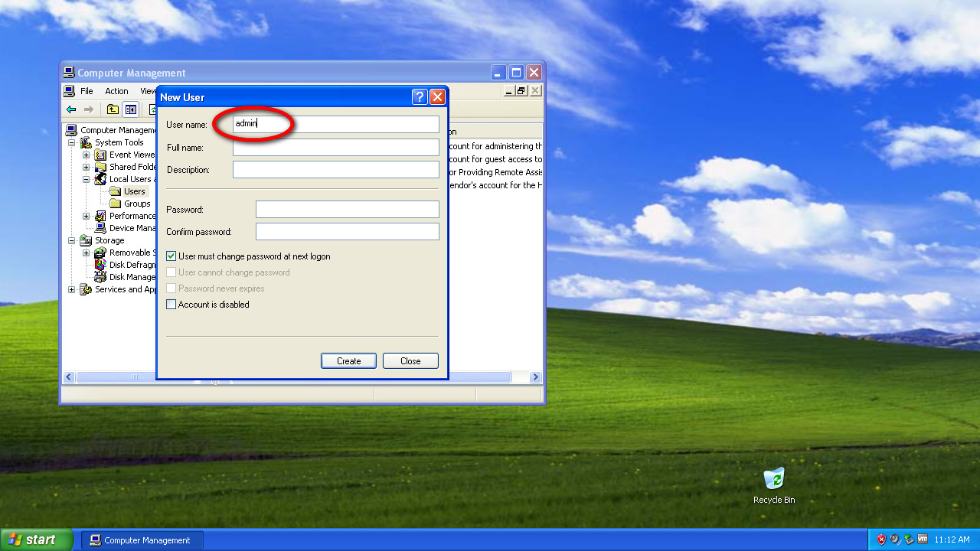
Task: Click the left arrow of horizontal scrollbar
Action: [69, 377]
